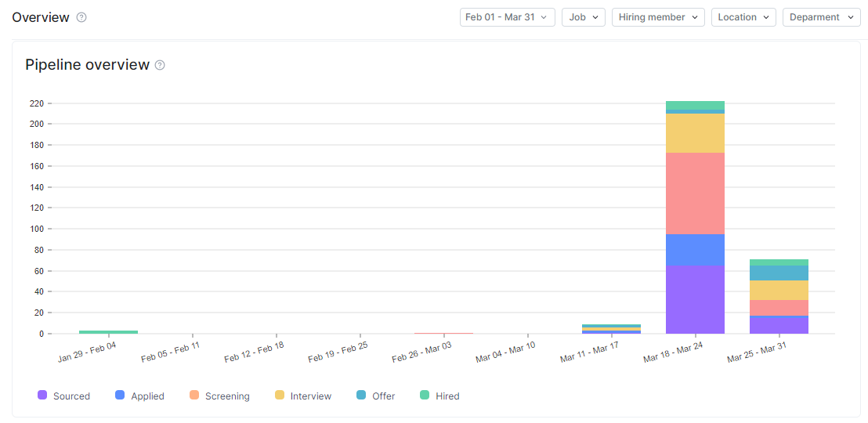This screenshot has width=868, height=423.
Task: Toggle the Applied series in the legend
Action: [139, 396]
